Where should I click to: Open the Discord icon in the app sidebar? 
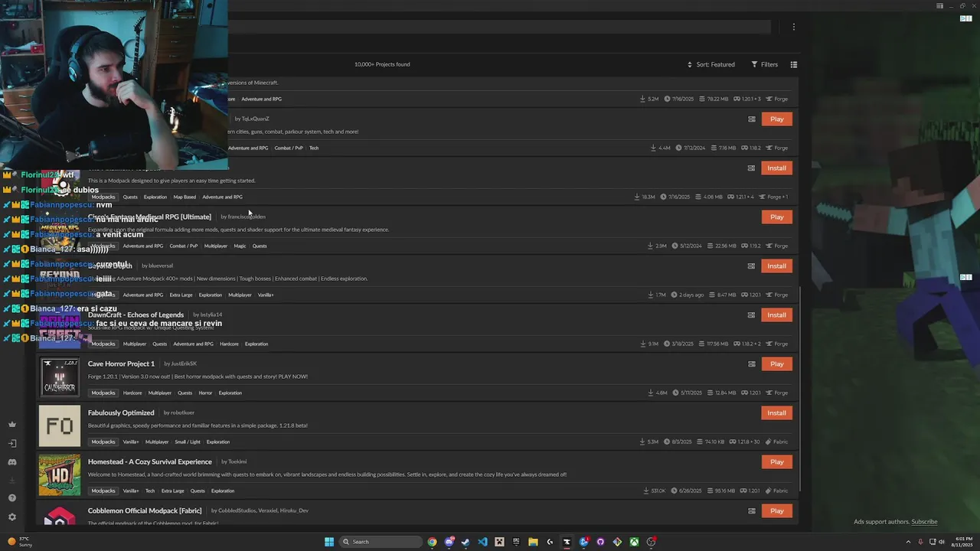point(11,462)
